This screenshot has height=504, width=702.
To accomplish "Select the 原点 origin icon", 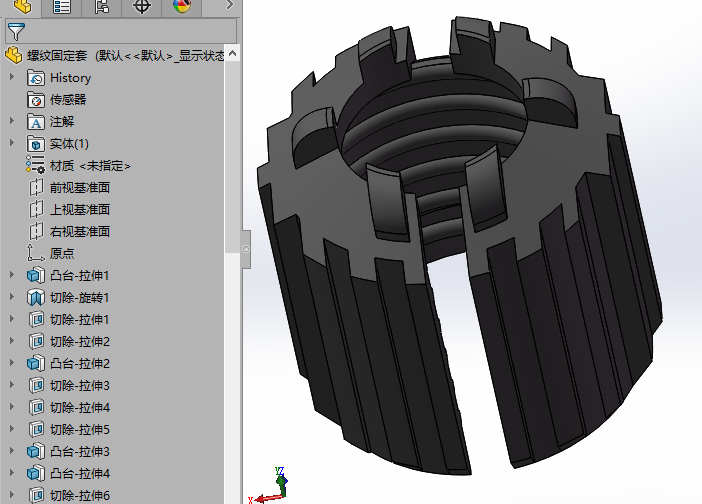I will pyautogui.click(x=36, y=253).
